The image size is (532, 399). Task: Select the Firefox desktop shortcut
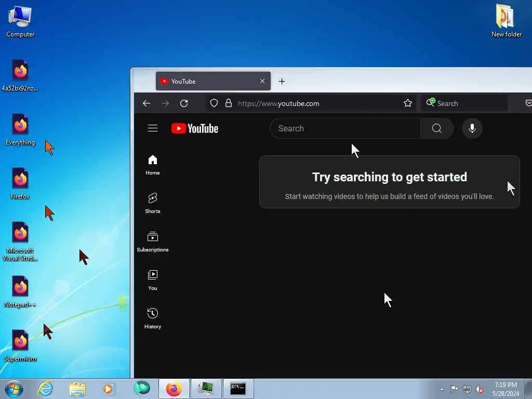20,183
